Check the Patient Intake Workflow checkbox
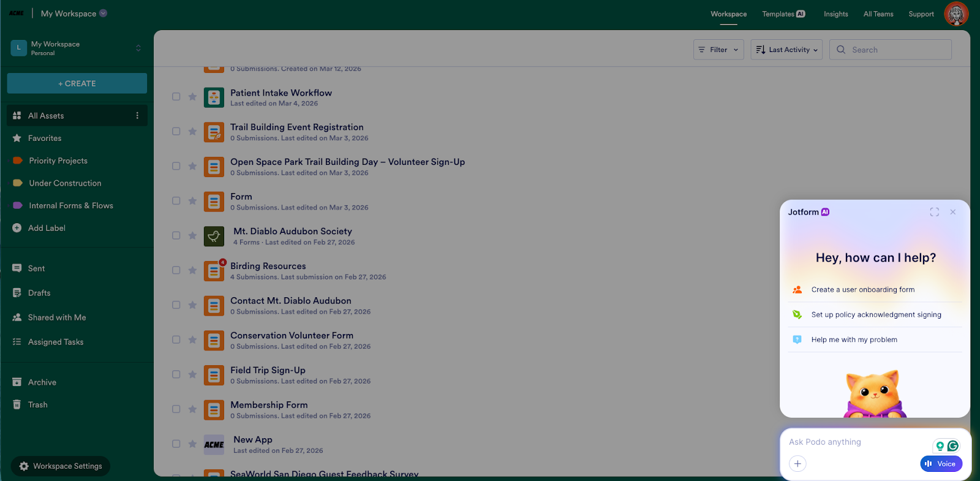Image resolution: width=980 pixels, height=481 pixels. [x=176, y=97]
